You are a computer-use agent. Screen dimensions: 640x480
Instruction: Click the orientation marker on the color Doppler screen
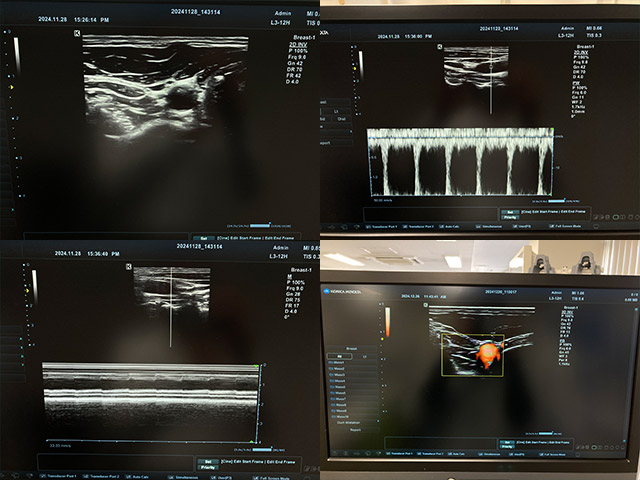(425, 305)
